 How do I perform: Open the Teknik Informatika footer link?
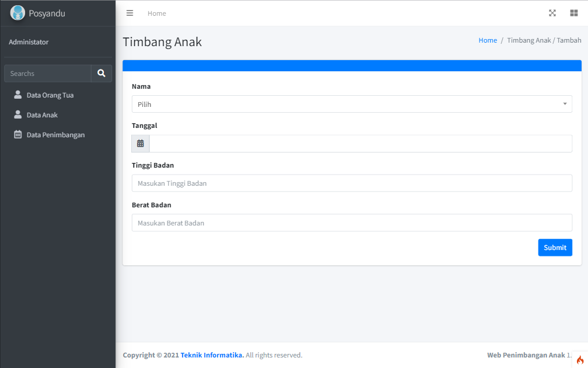click(x=212, y=355)
